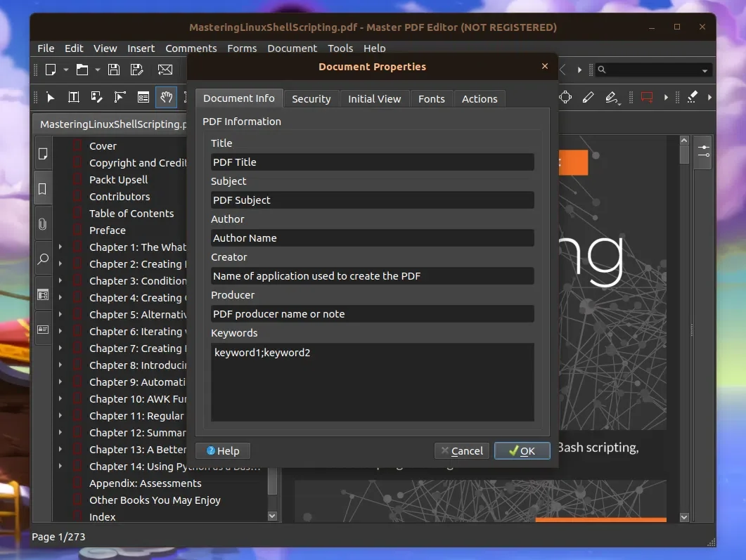Select the Hand pan tool

166,97
